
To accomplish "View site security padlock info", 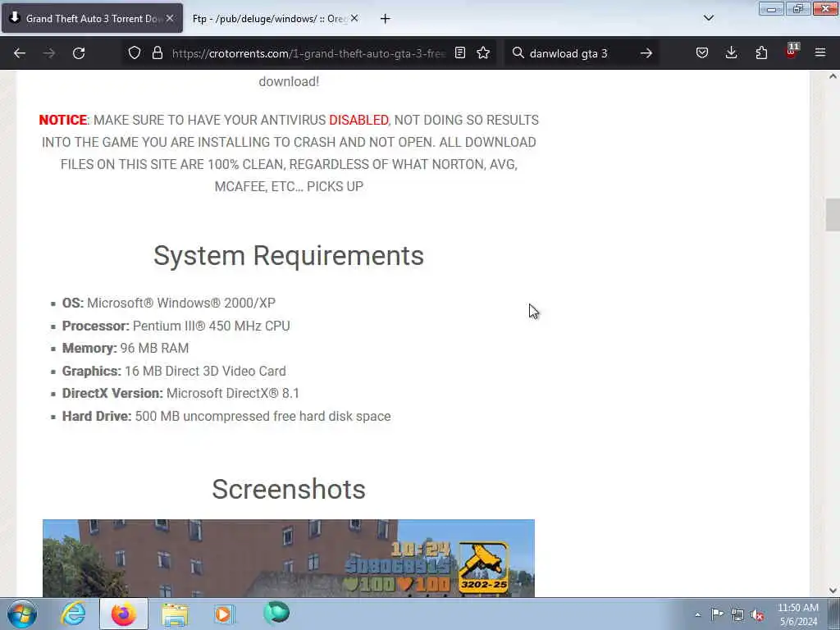I will pos(157,53).
